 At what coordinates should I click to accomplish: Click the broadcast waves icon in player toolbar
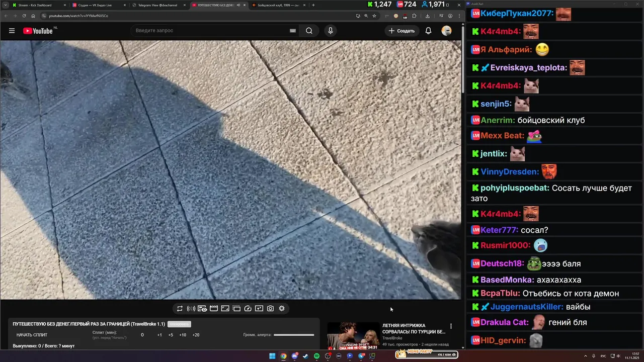click(x=191, y=308)
